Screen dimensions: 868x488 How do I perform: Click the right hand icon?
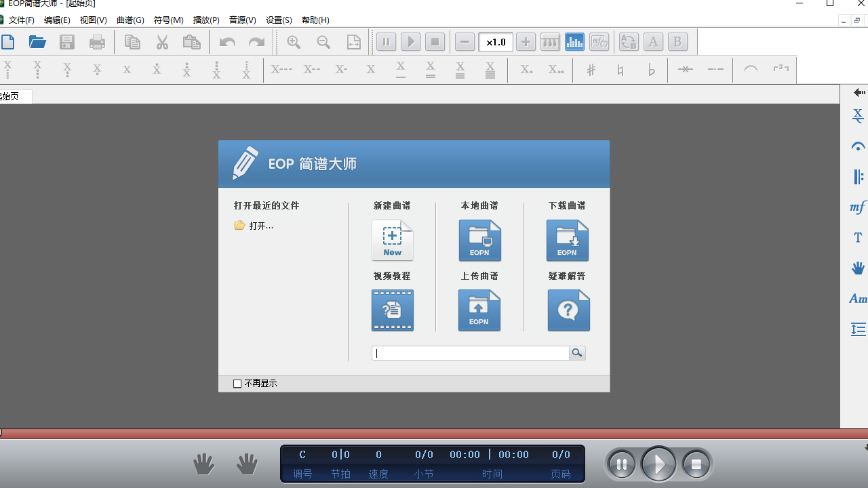coord(248,464)
